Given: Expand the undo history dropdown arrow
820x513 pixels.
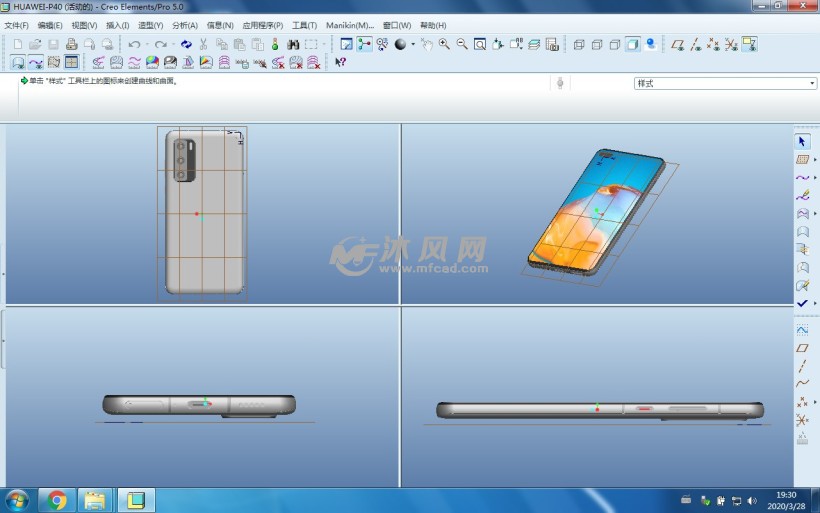Looking at the screenshot, I should (147, 44).
